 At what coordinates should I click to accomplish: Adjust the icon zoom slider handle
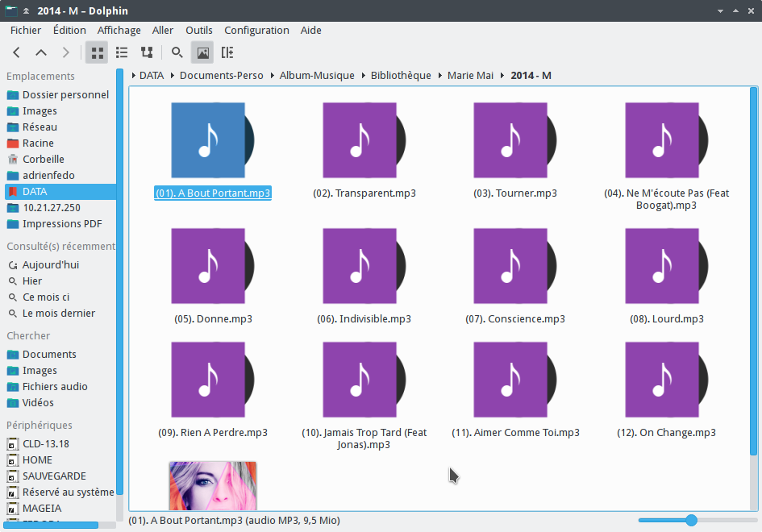pos(692,521)
